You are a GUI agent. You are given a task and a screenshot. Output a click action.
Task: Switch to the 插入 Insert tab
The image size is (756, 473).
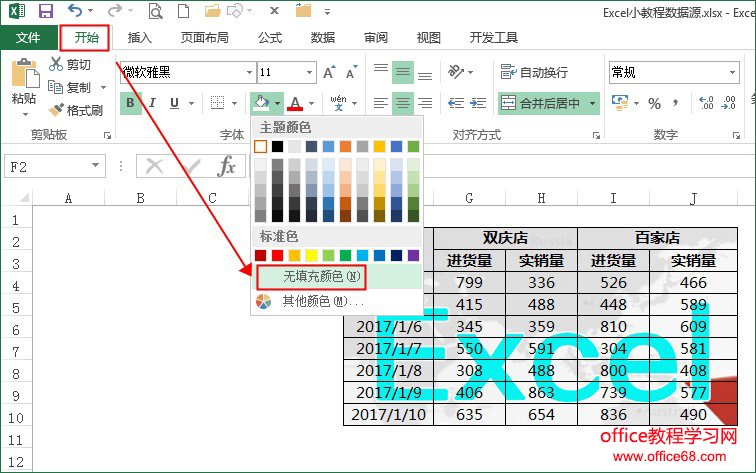pyautogui.click(x=139, y=38)
